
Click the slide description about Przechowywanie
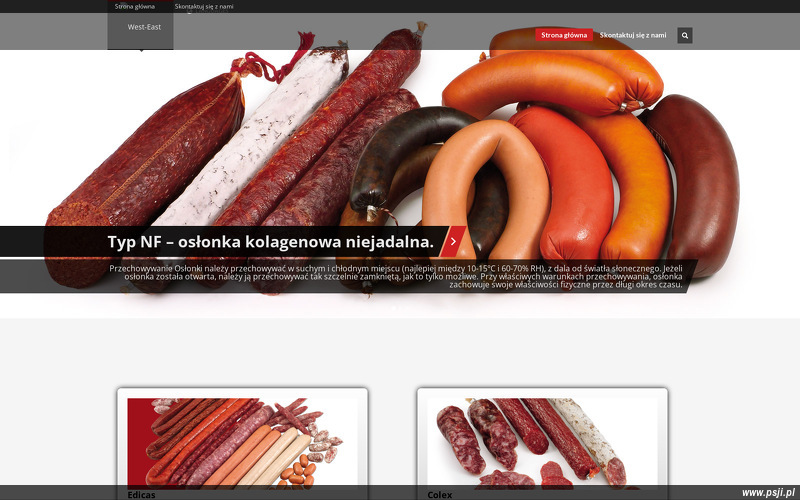point(395,276)
